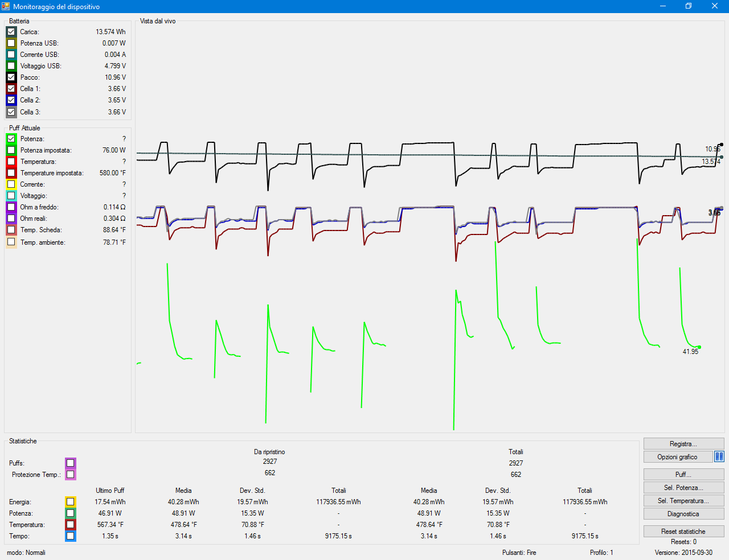Click the Sel. Temperatura... button
The image size is (729, 560).
[x=683, y=501]
